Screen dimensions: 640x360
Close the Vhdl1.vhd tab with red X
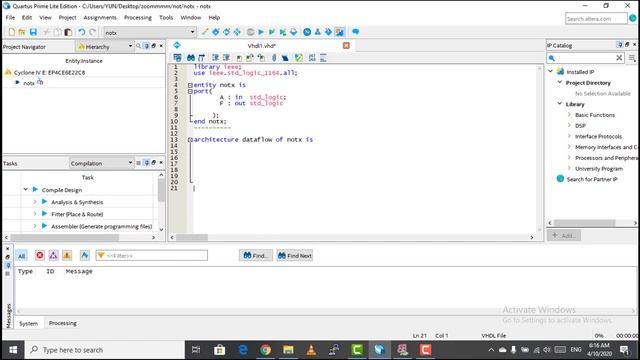point(346,45)
